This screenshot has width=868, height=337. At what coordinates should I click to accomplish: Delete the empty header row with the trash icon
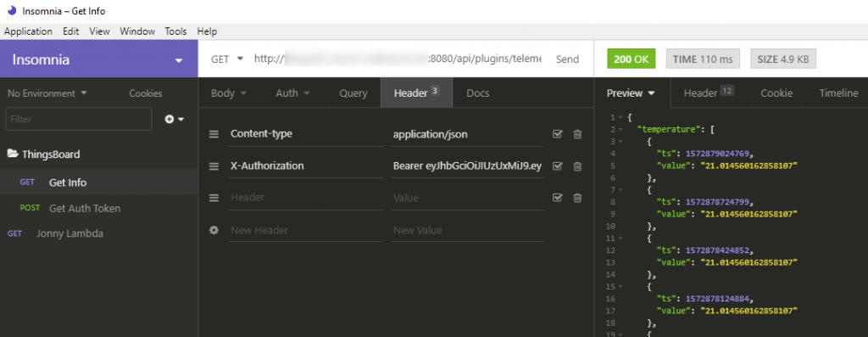(x=577, y=197)
